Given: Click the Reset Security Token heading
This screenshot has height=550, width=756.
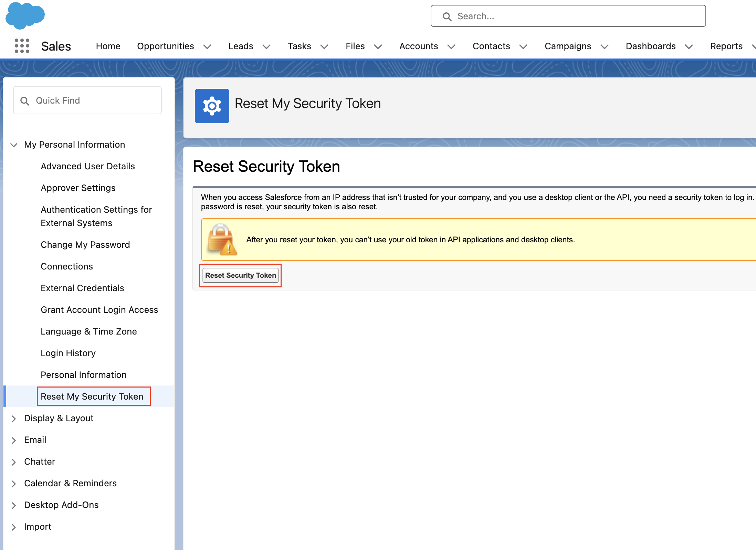Looking at the screenshot, I should tap(266, 167).
